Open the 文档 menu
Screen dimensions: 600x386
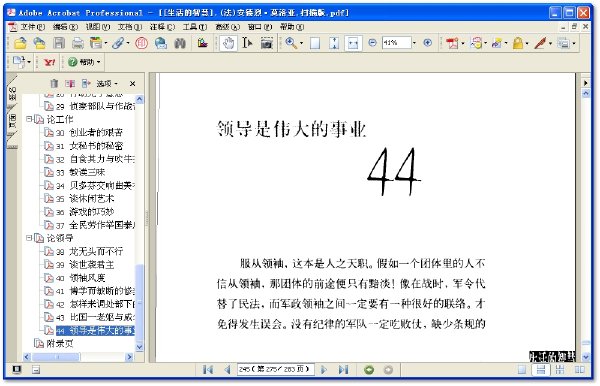pyautogui.click(x=130, y=27)
